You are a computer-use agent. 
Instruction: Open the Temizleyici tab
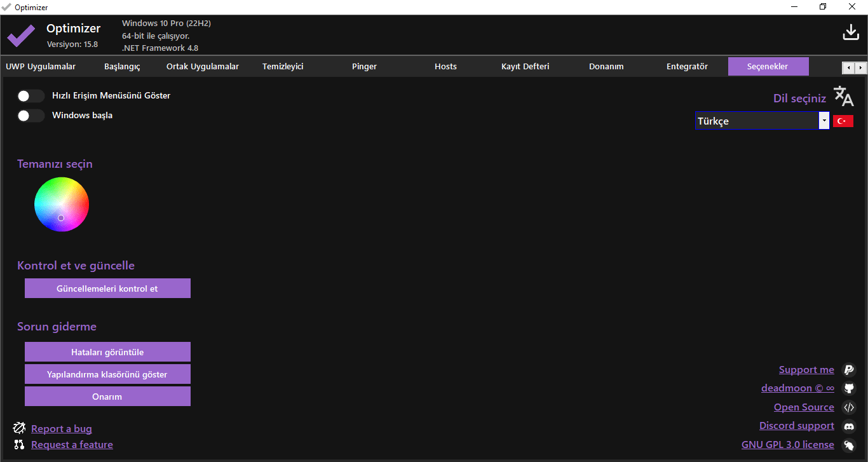pyautogui.click(x=283, y=66)
